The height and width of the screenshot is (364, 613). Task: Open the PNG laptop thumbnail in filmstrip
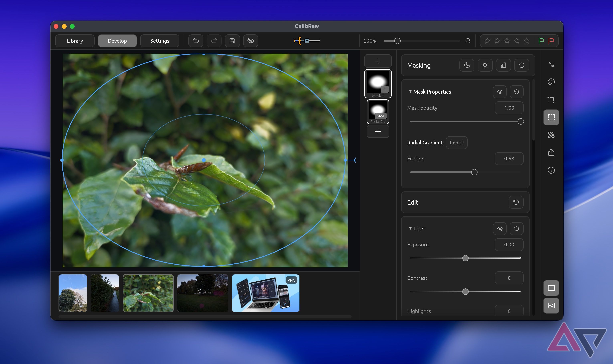coord(265,293)
